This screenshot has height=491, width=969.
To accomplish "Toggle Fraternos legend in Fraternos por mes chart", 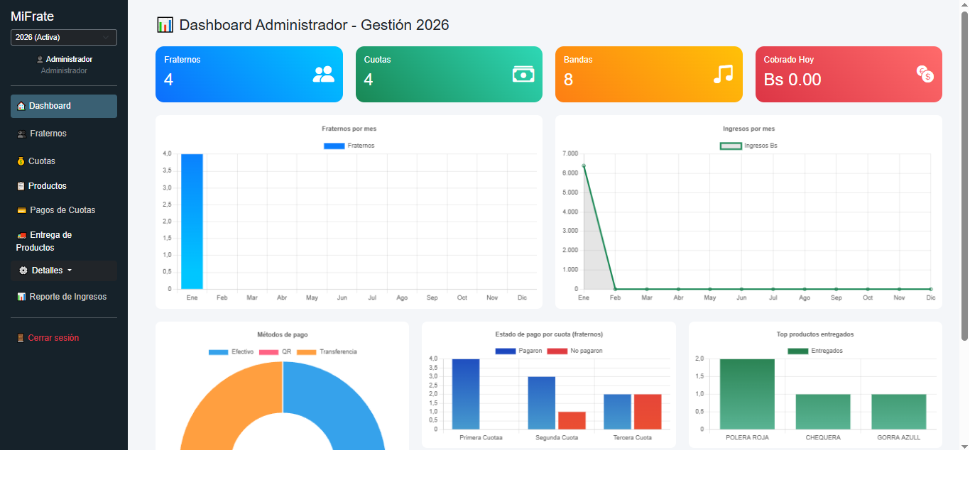I will click(349, 146).
